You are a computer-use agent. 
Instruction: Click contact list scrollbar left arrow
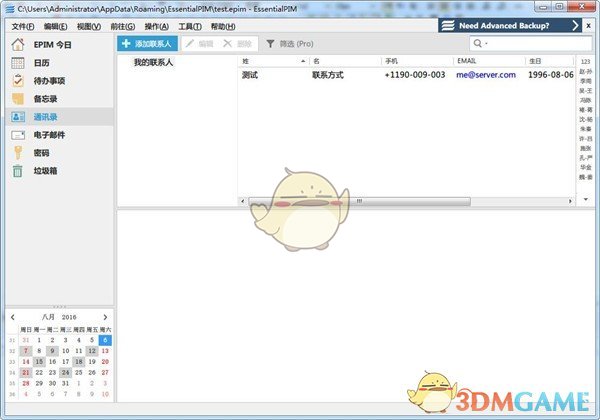pos(243,201)
